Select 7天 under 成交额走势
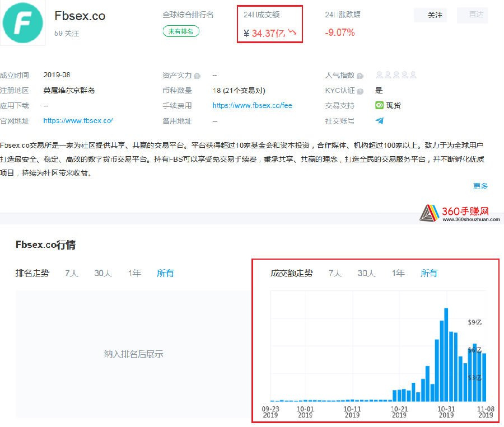The image size is (504, 427). point(335,273)
